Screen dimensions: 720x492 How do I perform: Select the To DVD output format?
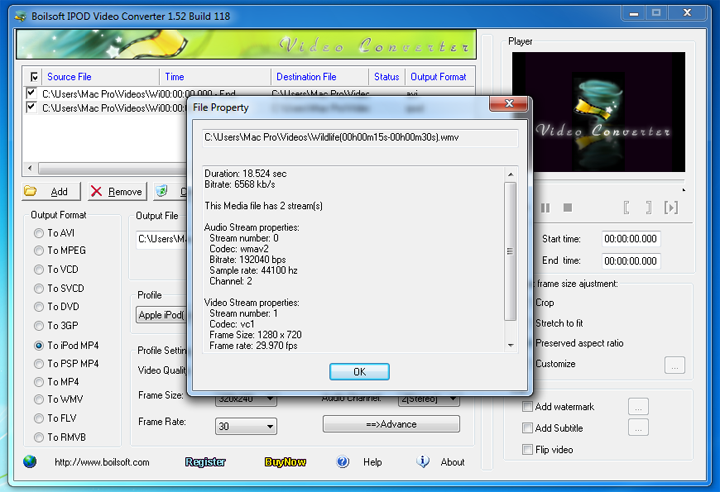pos(39,307)
